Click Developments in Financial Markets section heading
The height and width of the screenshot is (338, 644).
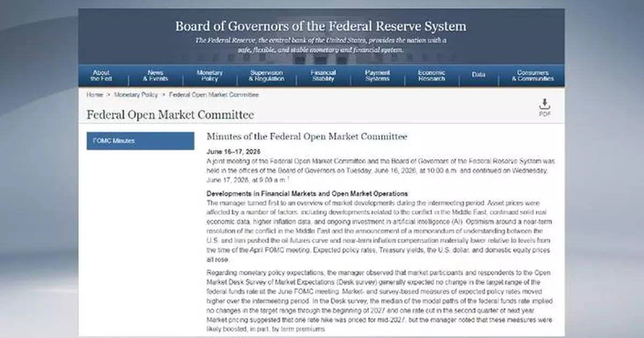tap(307, 193)
